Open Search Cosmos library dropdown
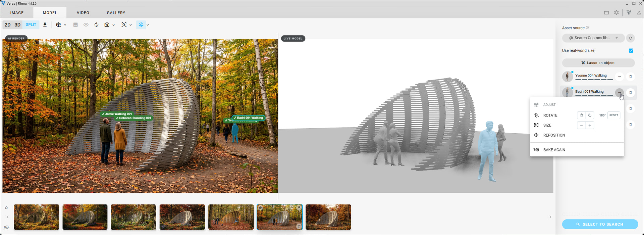This screenshot has height=235, width=644. tap(593, 38)
